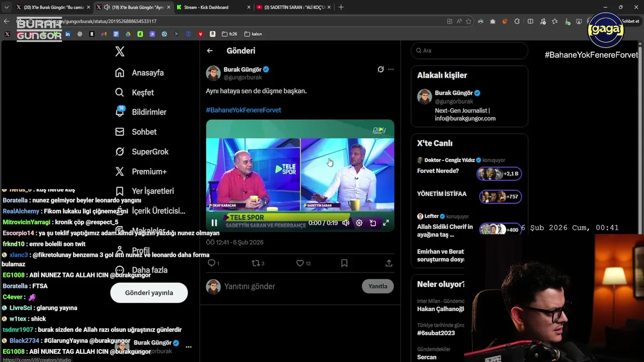Open the fc26 bookmarks folder

(x=229, y=34)
